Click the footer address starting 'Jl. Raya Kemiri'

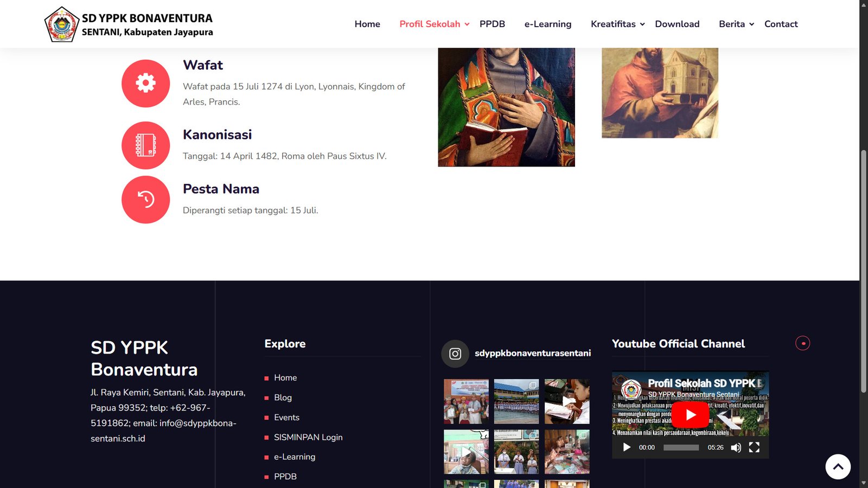point(168,415)
